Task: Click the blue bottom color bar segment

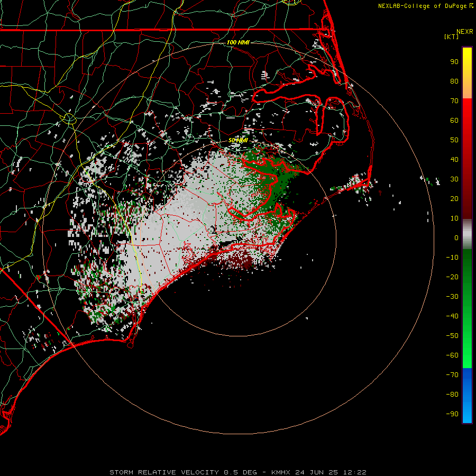Action: click(x=467, y=396)
